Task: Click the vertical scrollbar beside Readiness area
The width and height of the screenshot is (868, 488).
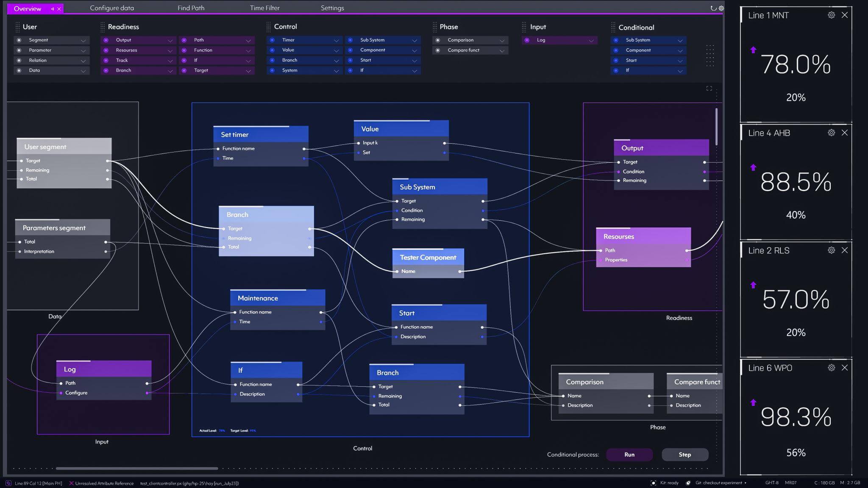Action: [716, 126]
